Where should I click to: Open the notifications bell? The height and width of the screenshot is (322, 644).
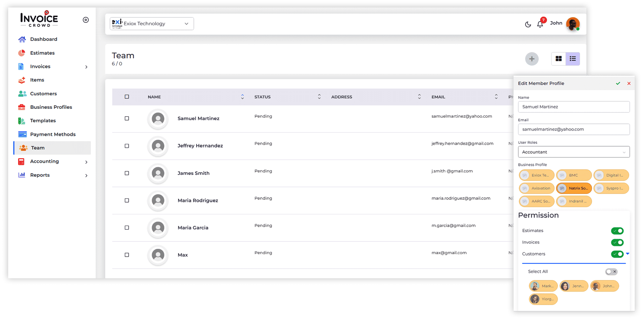click(540, 24)
